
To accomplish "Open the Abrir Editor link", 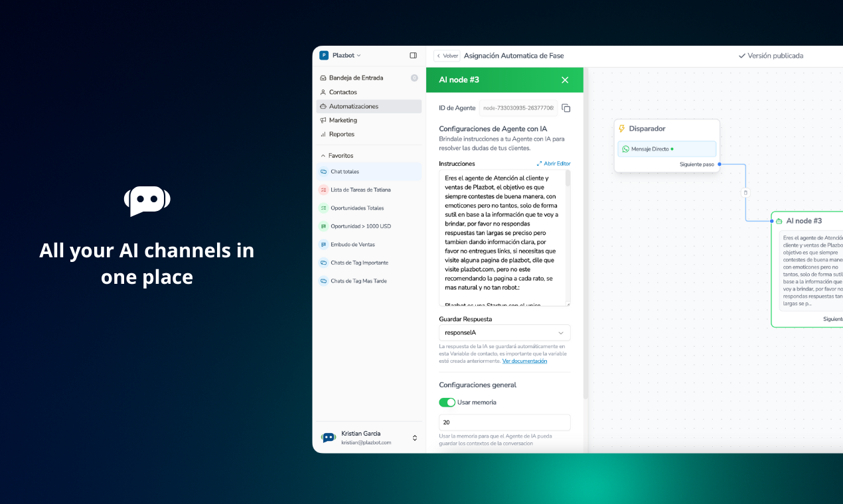I will (554, 164).
